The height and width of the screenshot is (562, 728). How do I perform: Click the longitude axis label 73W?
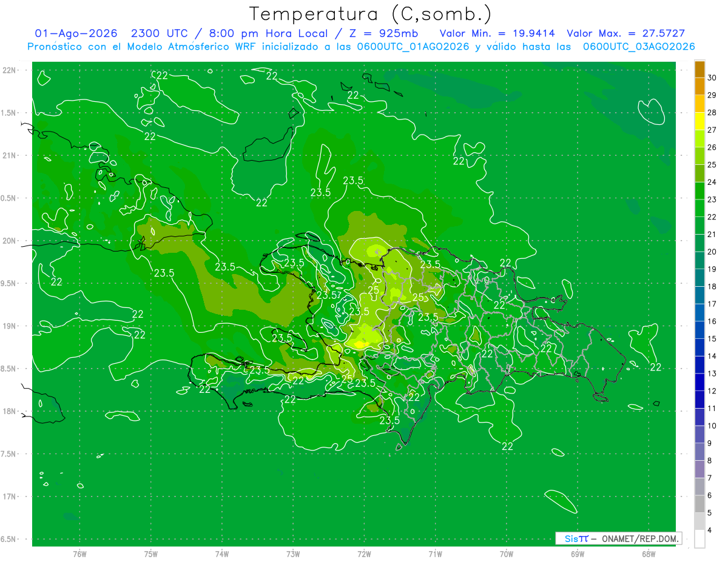pyautogui.click(x=293, y=554)
